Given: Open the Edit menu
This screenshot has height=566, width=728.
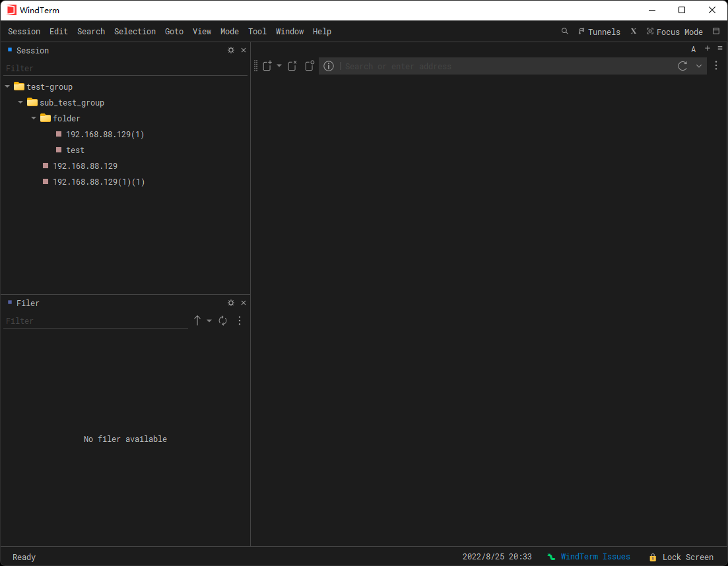Looking at the screenshot, I should pyautogui.click(x=59, y=32).
